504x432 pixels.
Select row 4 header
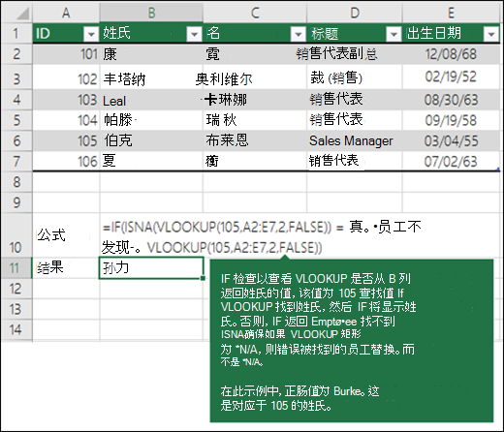[16, 100]
